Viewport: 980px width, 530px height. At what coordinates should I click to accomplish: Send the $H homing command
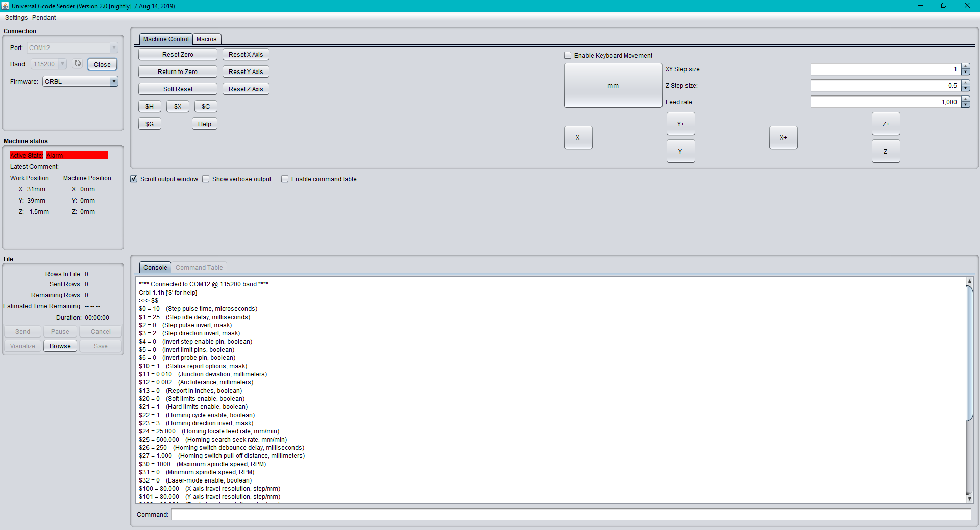tap(150, 107)
